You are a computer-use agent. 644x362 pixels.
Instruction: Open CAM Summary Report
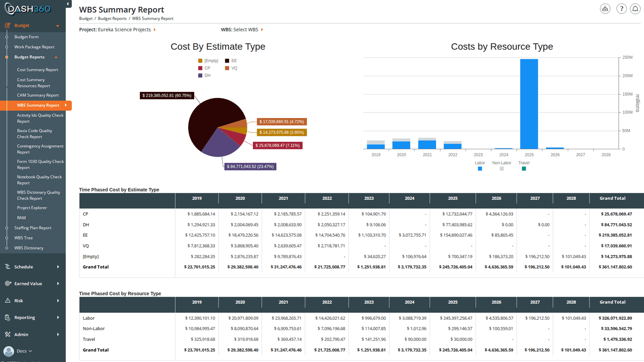point(38,96)
